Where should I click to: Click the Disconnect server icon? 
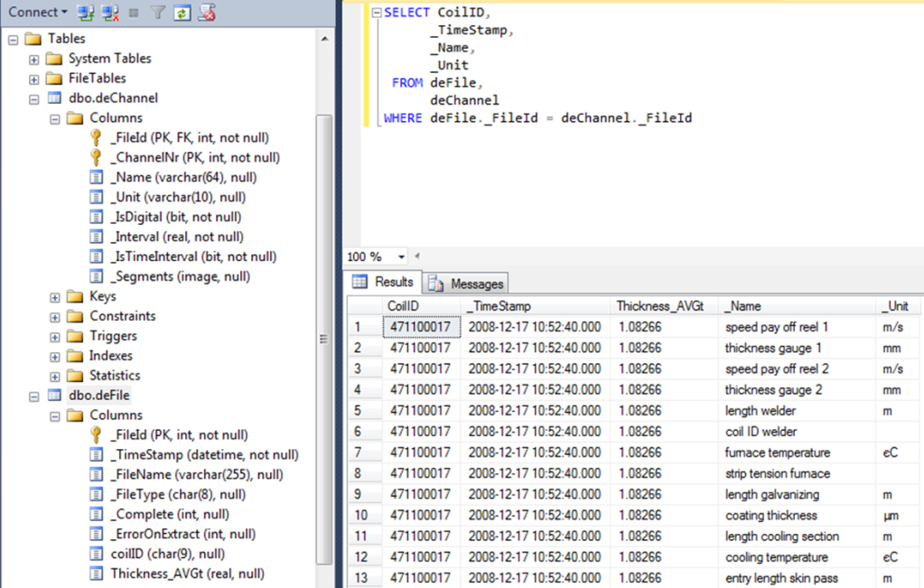coord(110,13)
